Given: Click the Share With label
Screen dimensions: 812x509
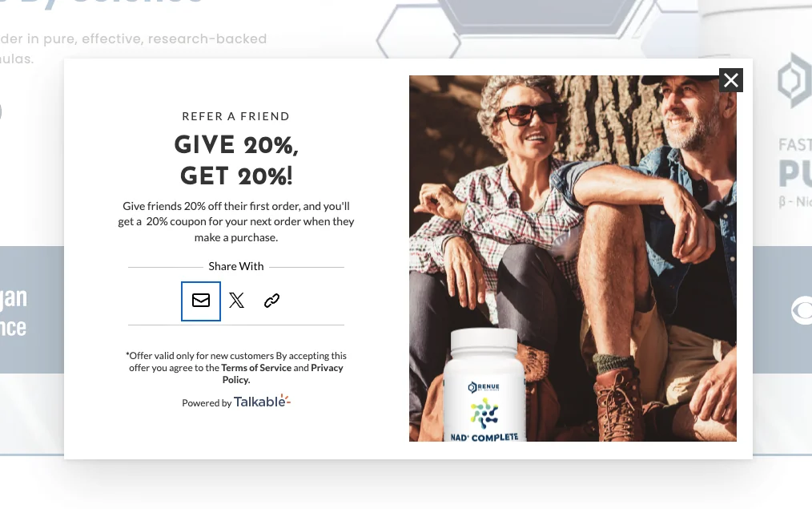Looking at the screenshot, I should pyautogui.click(x=236, y=266).
